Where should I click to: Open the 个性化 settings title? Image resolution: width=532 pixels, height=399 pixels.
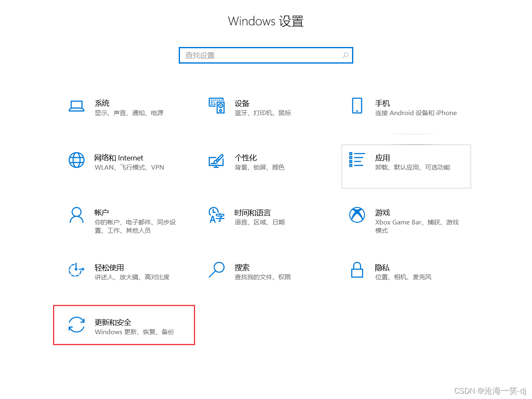tap(246, 158)
